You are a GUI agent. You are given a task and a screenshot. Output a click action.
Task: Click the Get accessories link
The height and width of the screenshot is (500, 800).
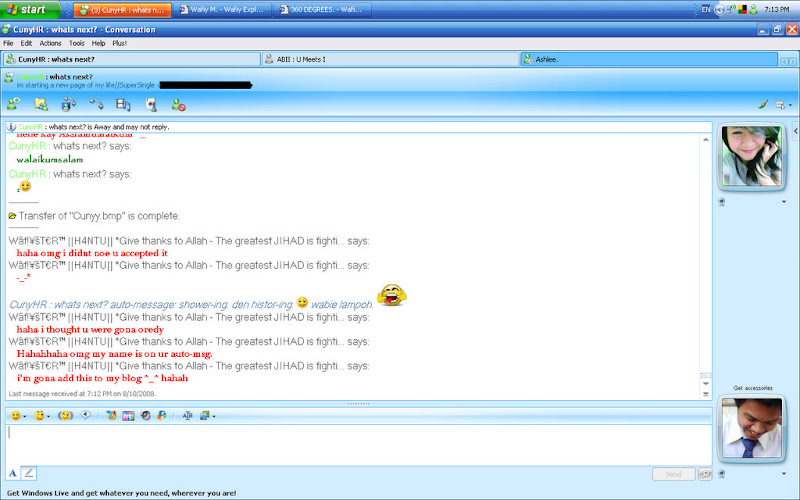[753, 388]
